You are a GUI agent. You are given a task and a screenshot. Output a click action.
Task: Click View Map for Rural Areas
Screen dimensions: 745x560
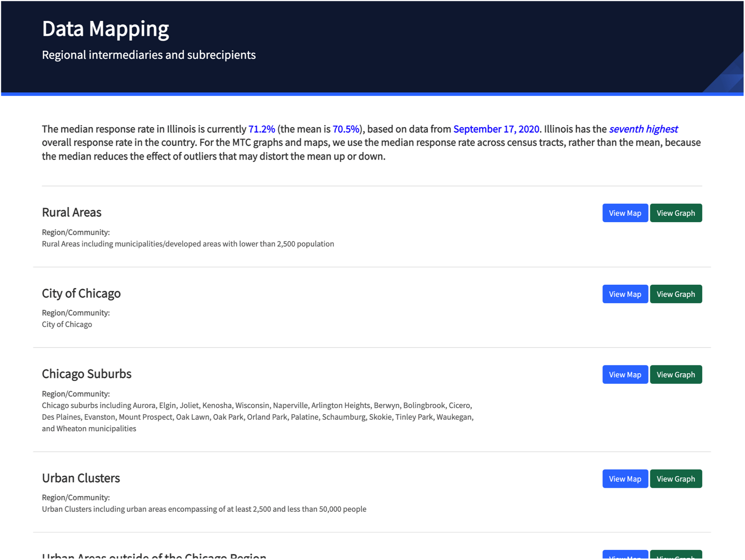point(625,213)
